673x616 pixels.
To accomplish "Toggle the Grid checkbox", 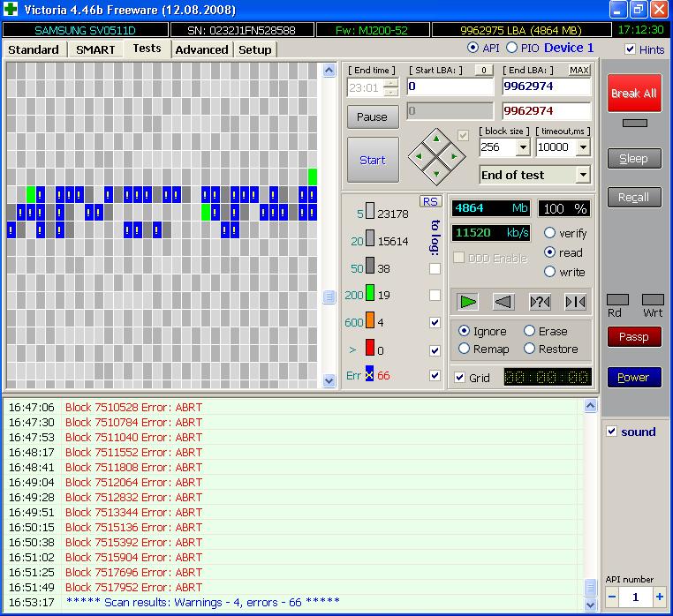I will [x=459, y=378].
